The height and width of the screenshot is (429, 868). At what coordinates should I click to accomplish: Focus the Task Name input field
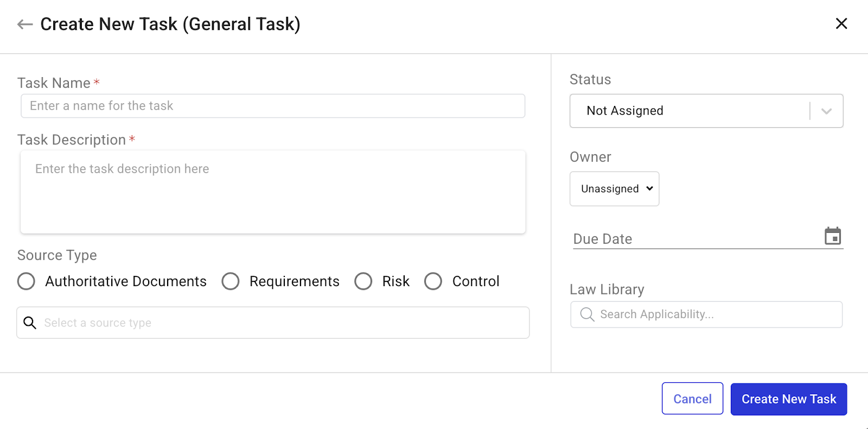pyautogui.click(x=272, y=106)
